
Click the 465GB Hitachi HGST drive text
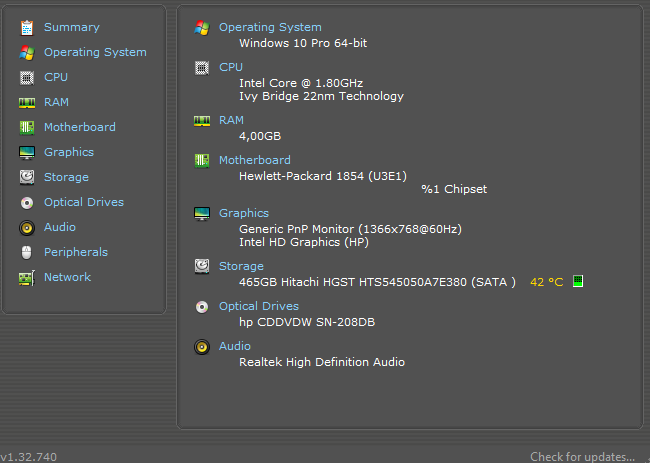pos(377,282)
